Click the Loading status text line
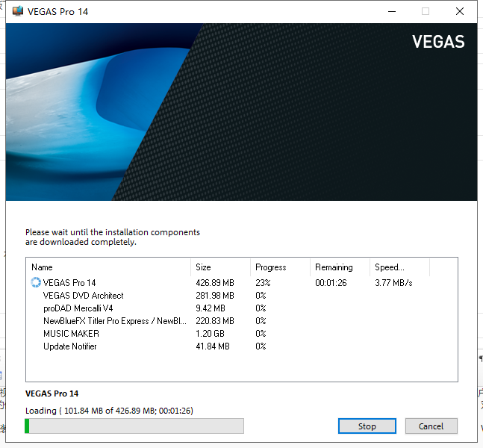The width and height of the screenshot is (483, 448). click(109, 411)
